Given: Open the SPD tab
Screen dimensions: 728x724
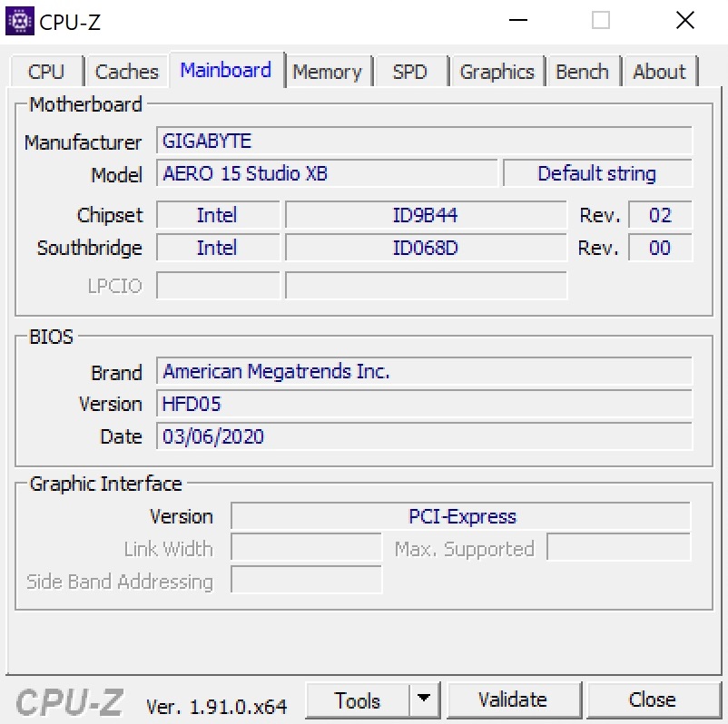Looking at the screenshot, I should (410, 72).
